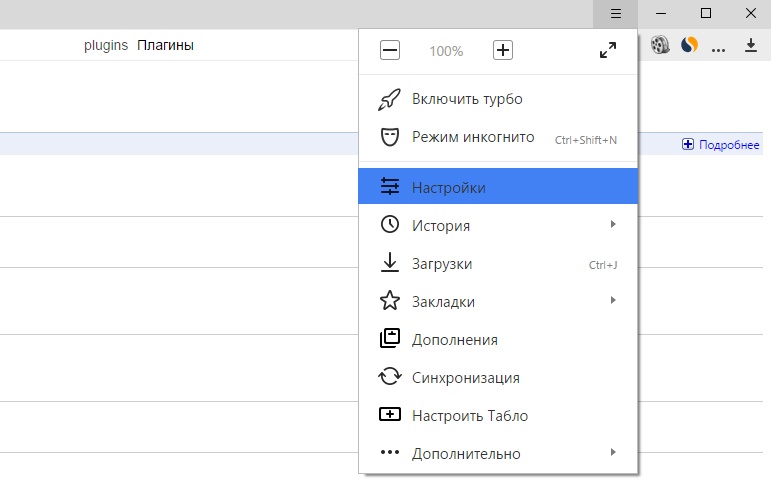Decrease zoom with the minus button
Viewport: 771px width, 483px height.
point(390,50)
